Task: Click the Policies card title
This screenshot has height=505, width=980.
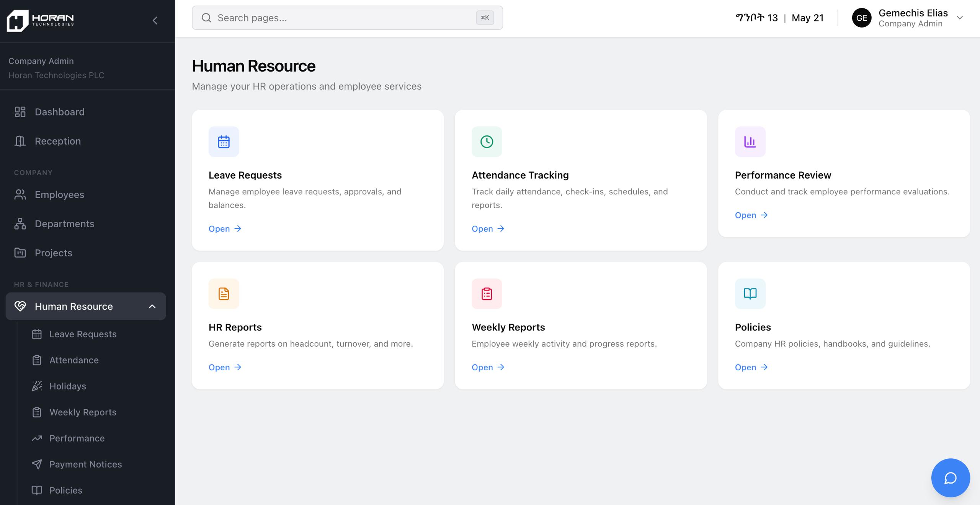Action: click(x=753, y=327)
